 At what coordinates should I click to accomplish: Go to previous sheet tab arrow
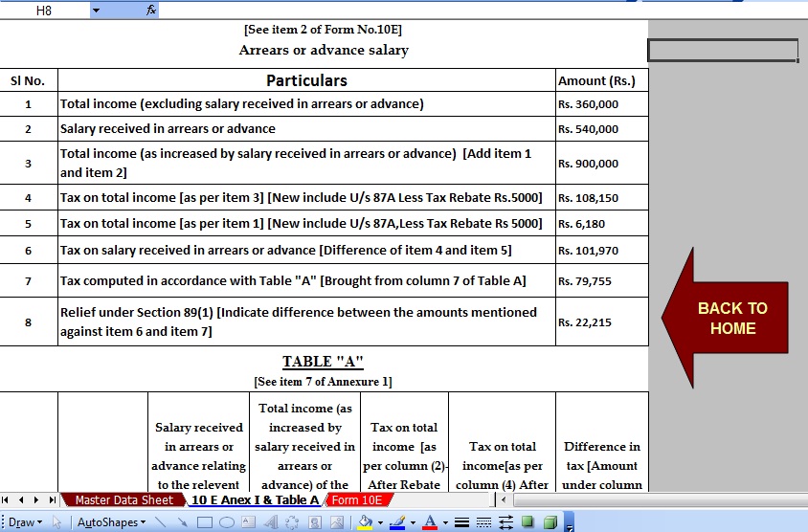tap(21, 499)
